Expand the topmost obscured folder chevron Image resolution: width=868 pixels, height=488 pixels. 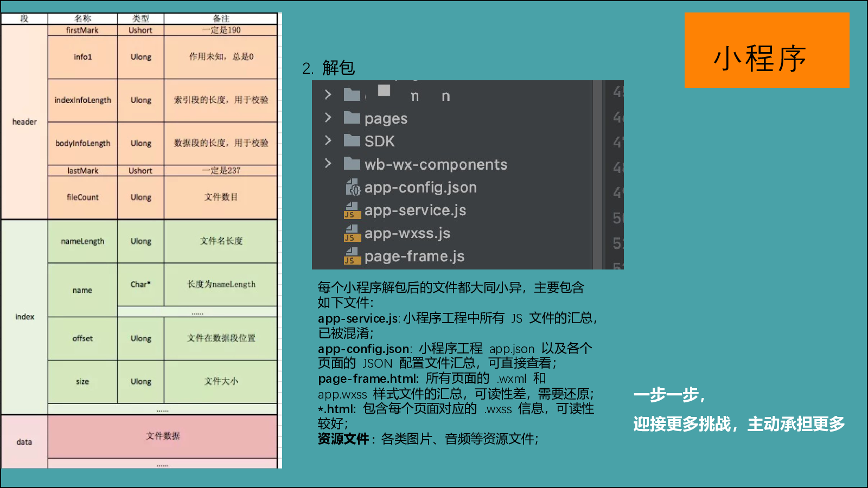(x=328, y=94)
